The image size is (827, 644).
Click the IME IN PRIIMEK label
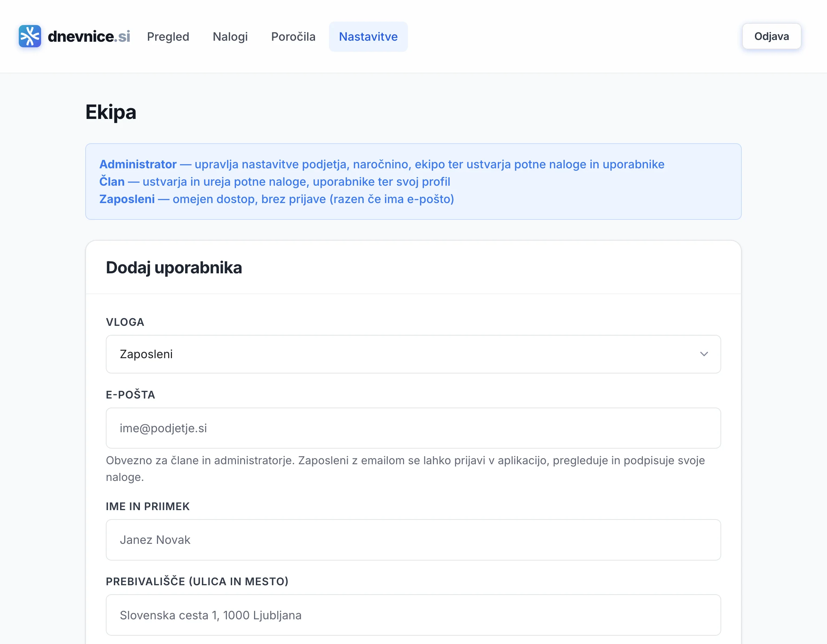click(x=148, y=506)
